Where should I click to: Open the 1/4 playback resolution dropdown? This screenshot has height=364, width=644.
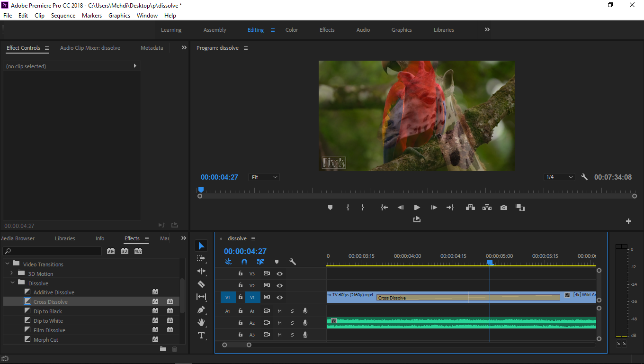pyautogui.click(x=559, y=177)
